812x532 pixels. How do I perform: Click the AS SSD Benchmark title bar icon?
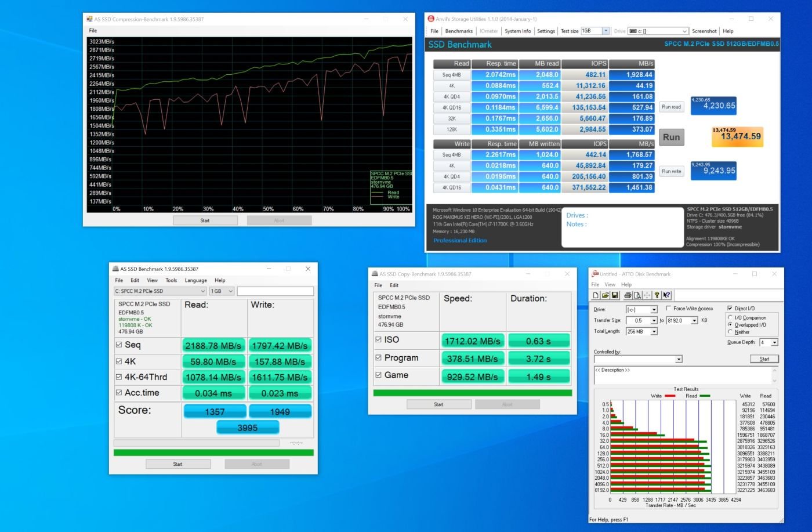(116, 269)
